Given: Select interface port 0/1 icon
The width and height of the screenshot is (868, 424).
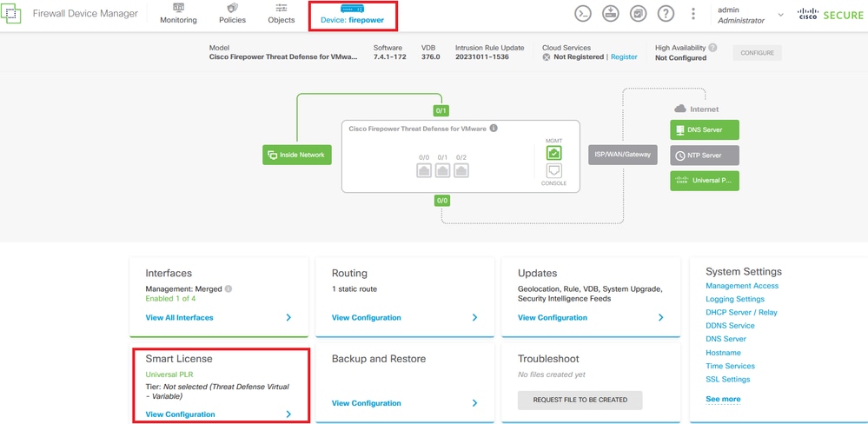Looking at the screenshot, I should tap(443, 170).
